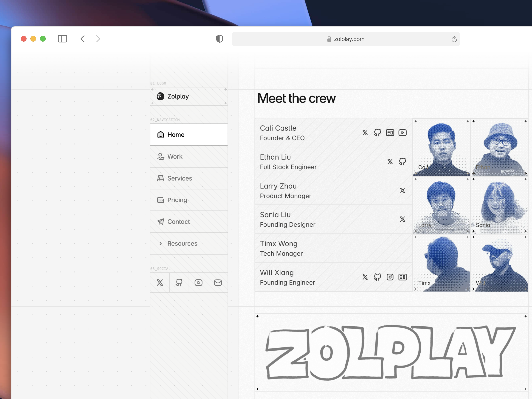Image resolution: width=532 pixels, height=399 pixels.
Task: Click the zolplay.com address bar
Action: point(346,39)
